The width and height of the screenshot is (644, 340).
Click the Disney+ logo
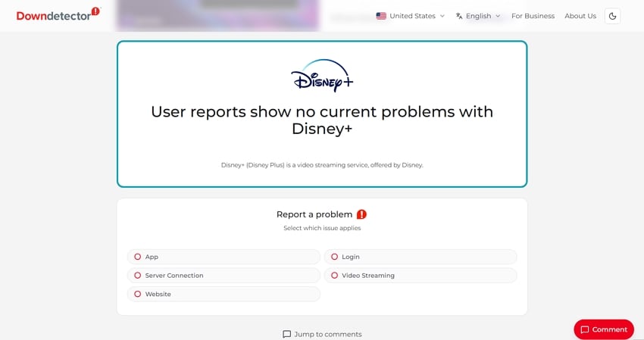[322, 76]
